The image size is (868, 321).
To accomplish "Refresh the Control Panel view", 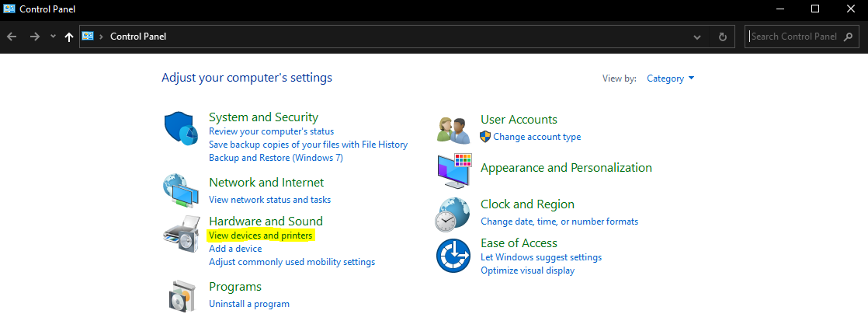I will point(722,37).
